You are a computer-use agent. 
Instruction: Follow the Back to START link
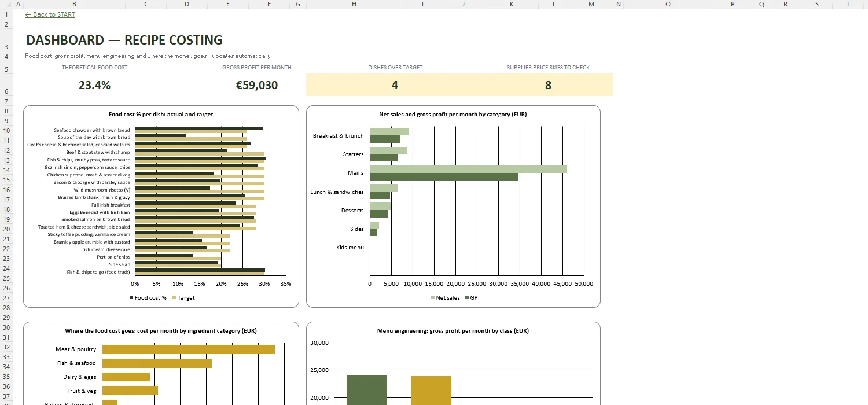pos(50,14)
